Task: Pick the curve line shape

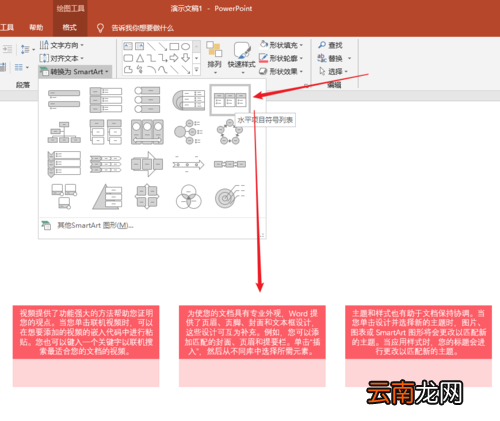Action: coord(163,70)
